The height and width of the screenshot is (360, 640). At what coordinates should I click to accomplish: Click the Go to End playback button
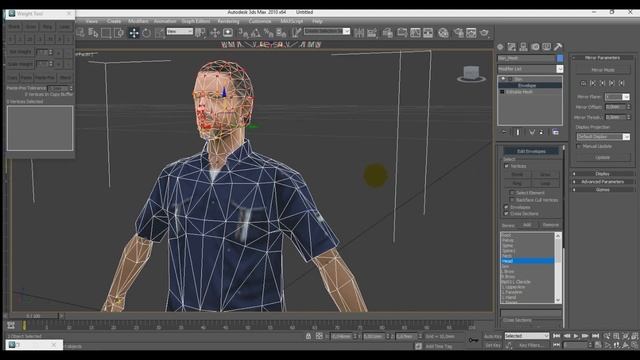(596, 336)
